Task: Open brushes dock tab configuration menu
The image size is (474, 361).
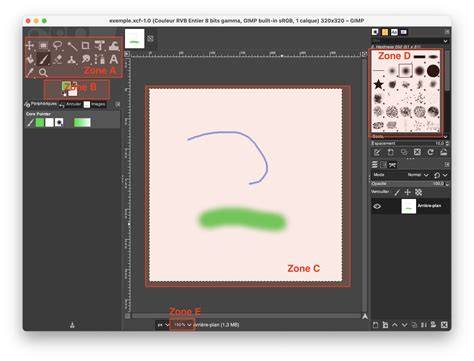Action: pyautogui.click(x=447, y=32)
